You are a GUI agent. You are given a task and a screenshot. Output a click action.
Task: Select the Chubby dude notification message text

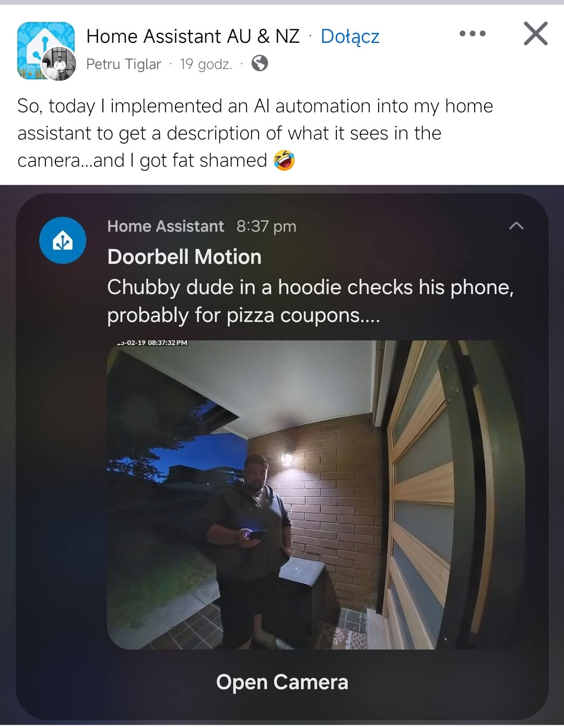[x=310, y=301]
